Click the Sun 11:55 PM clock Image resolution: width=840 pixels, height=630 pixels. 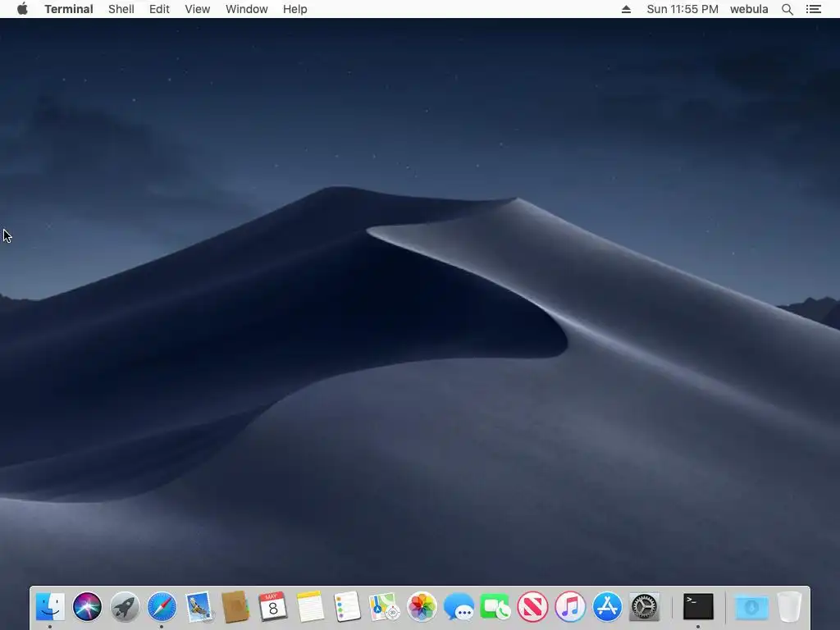pos(682,9)
